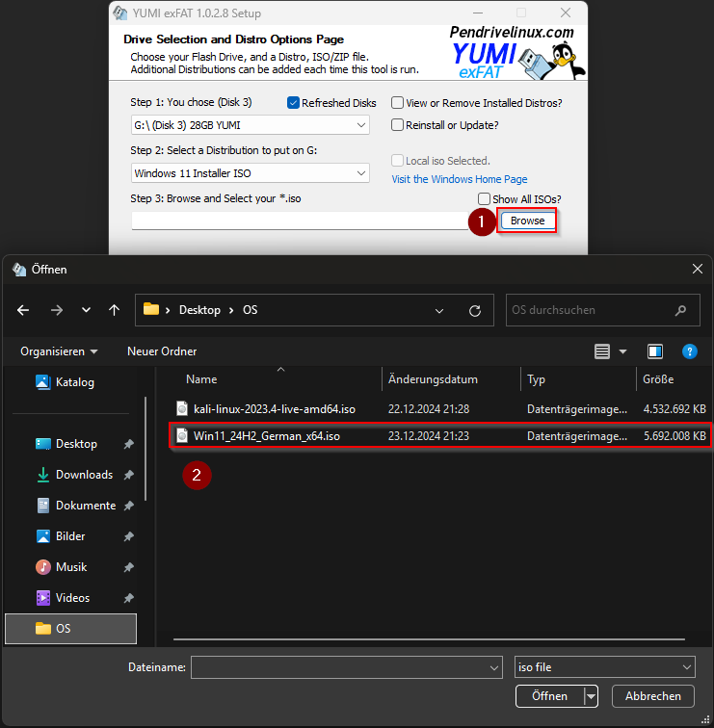Click the blue help question mark icon

click(689, 351)
